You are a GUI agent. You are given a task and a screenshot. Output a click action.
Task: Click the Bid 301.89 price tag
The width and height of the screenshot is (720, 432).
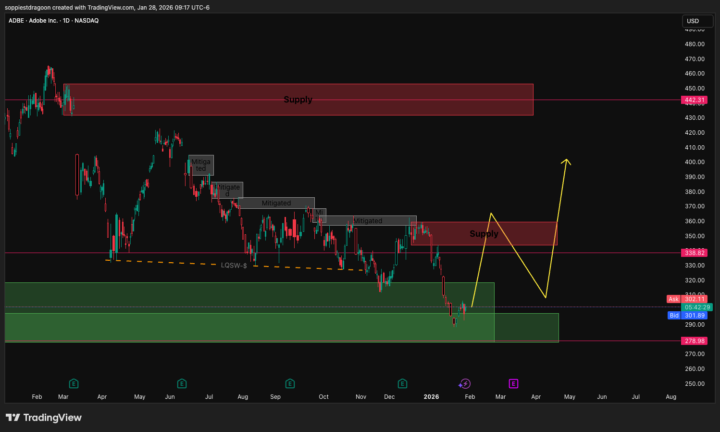[x=687, y=315]
